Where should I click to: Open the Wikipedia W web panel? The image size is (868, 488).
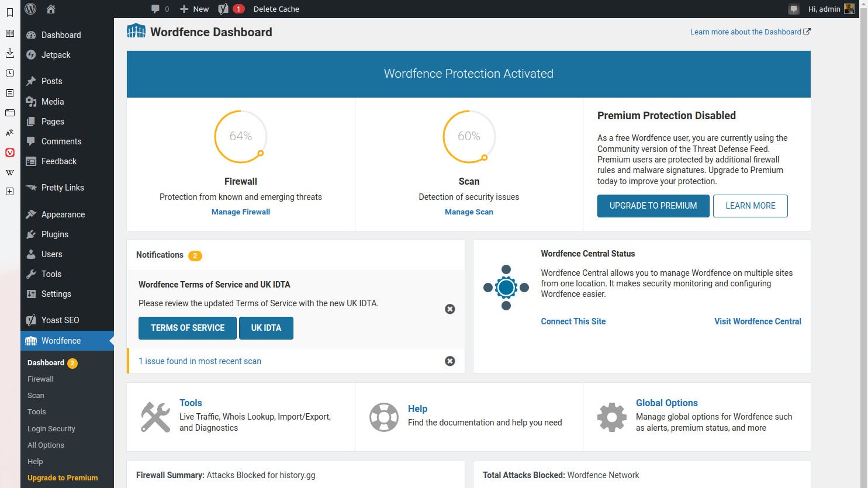pyautogui.click(x=10, y=172)
